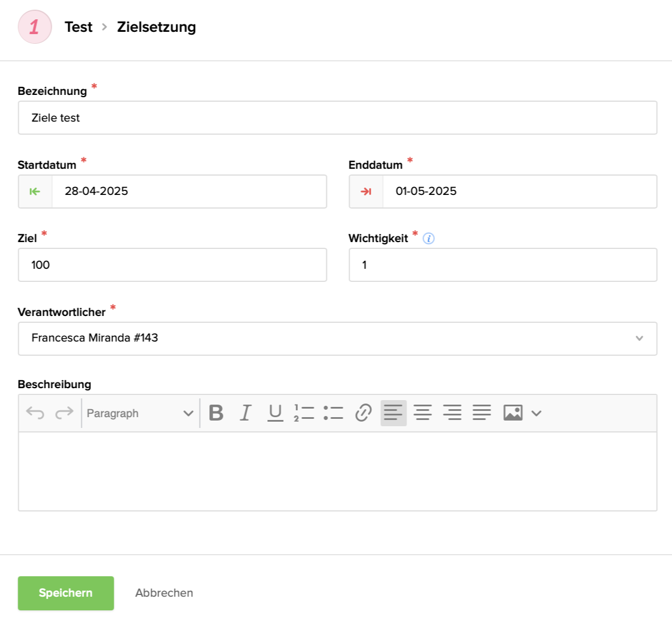
Task: Insert a hyperlink via link icon
Action: point(363,413)
